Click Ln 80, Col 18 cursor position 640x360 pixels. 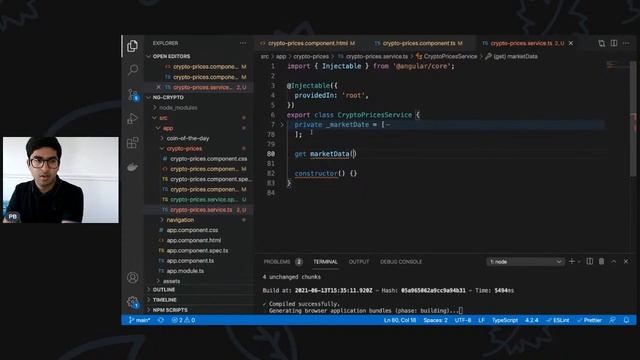[x=400, y=320]
